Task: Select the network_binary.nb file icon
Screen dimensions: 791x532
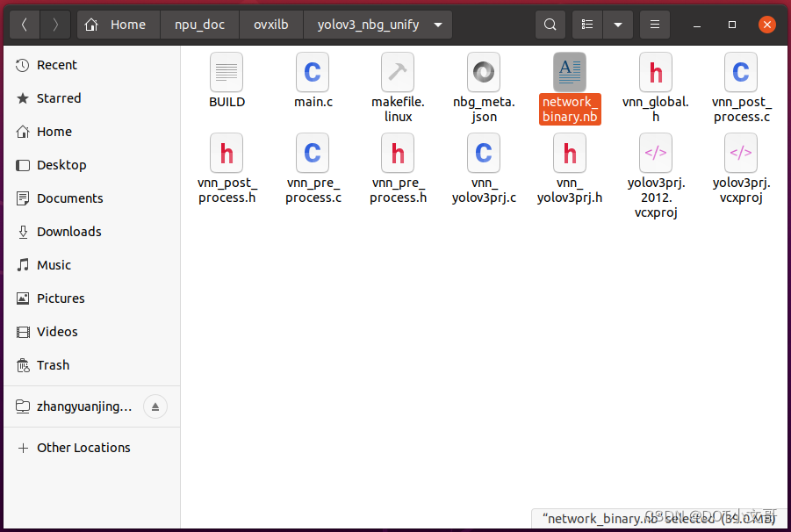Action: pos(570,72)
